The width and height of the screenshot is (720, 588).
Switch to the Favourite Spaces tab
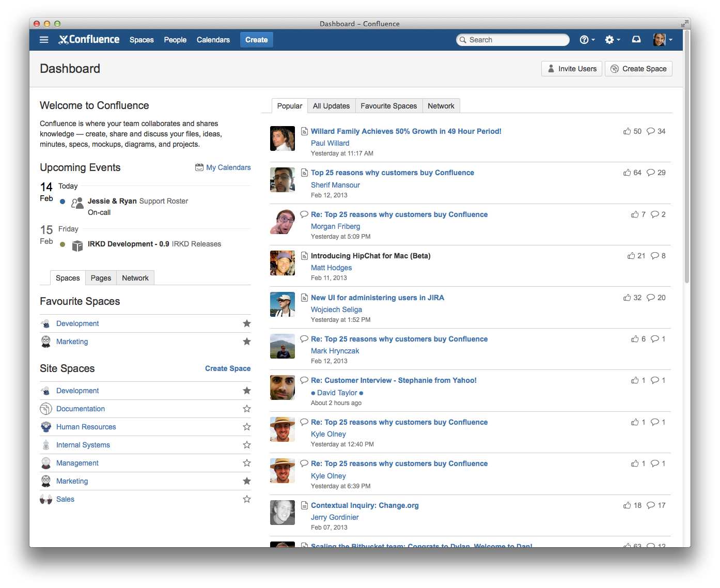389,106
